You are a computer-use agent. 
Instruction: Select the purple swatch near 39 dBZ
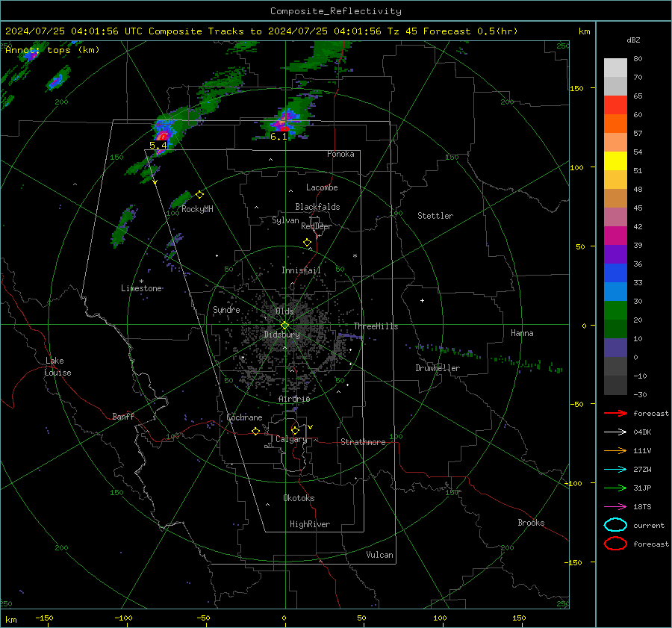point(615,254)
